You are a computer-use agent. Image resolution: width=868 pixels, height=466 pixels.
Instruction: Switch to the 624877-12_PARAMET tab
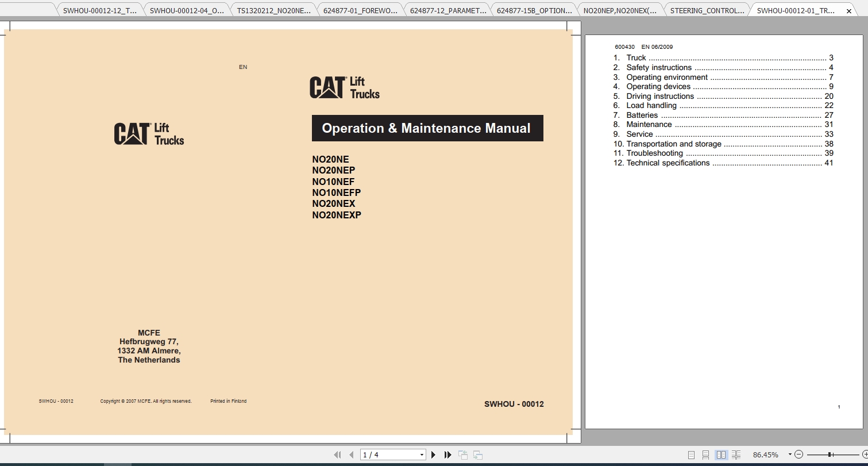point(447,9)
